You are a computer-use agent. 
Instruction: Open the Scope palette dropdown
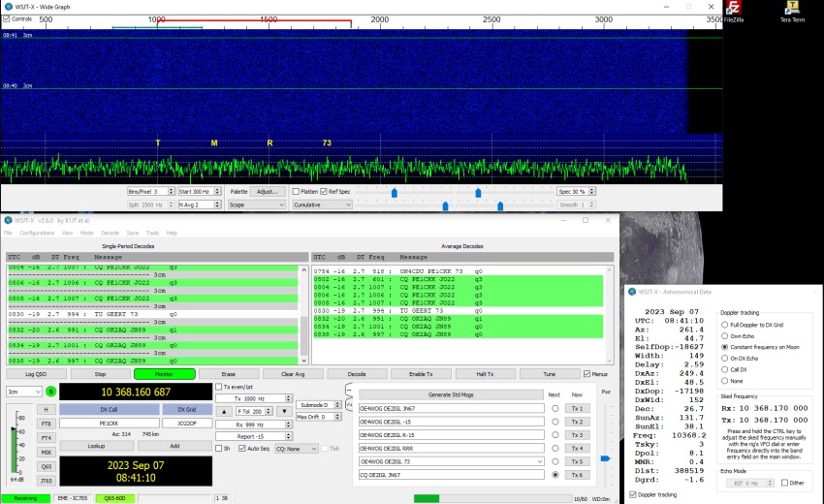(255, 205)
